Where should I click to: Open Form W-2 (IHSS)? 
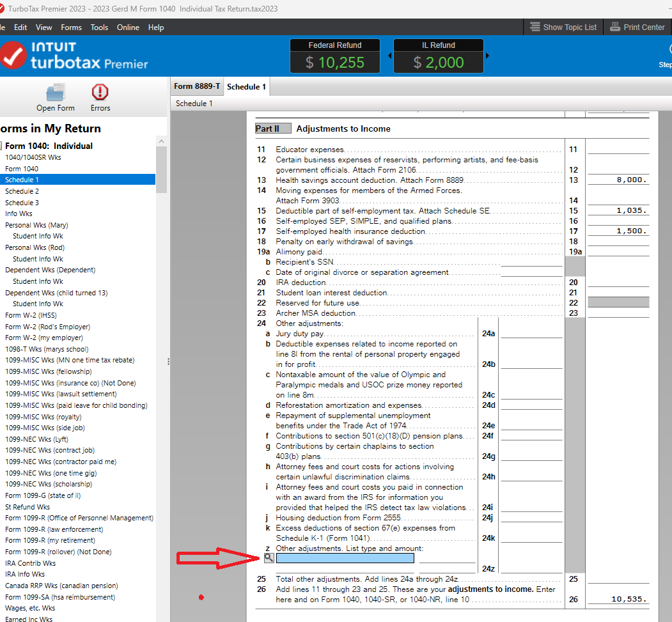tap(31, 315)
